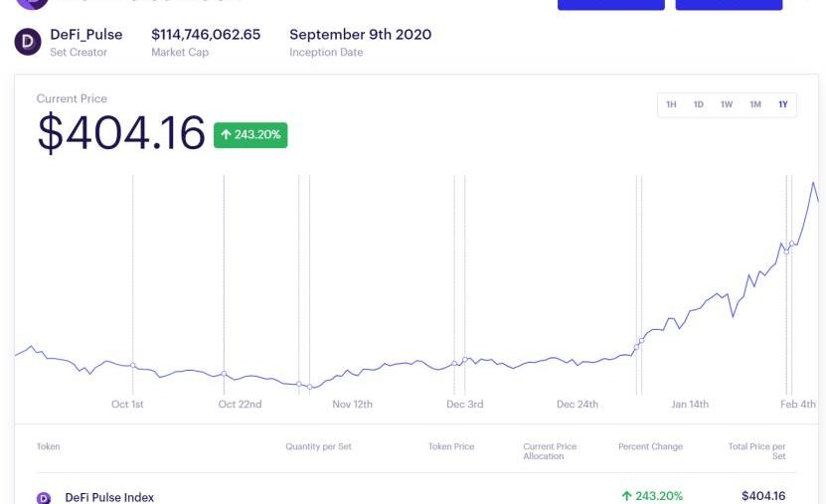Click the chart marker before Jan 14th
This screenshot has height=504, width=826.
pos(641,341)
